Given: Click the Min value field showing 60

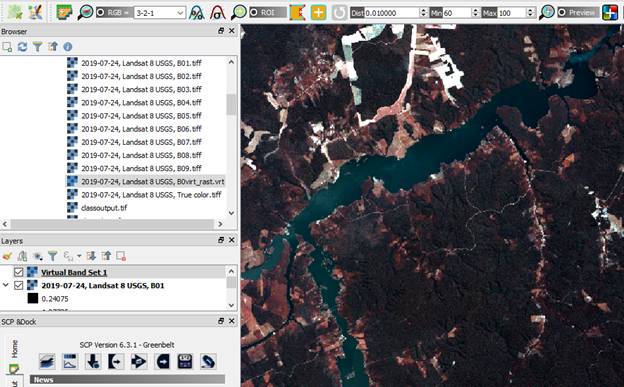Looking at the screenshot, I should tap(456, 13).
